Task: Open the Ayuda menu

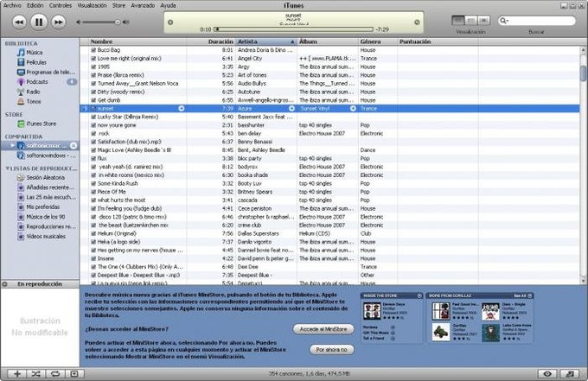Action: (x=168, y=6)
